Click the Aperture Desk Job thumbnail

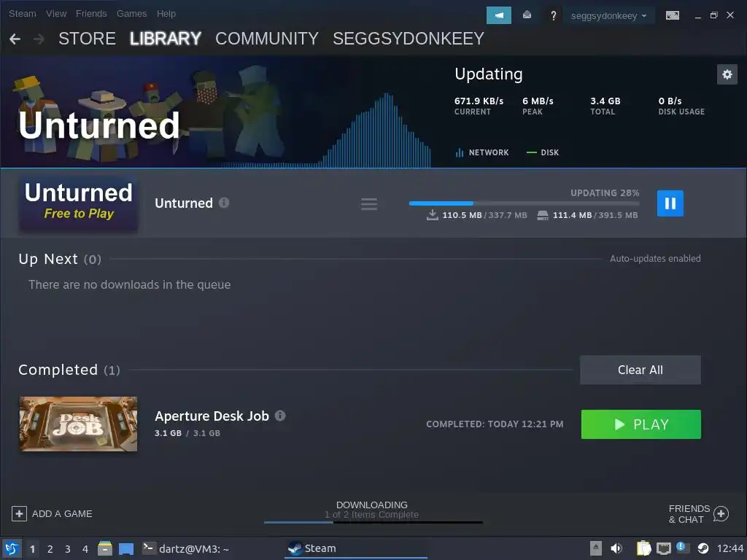pyautogui.click(x=78, y=424)
